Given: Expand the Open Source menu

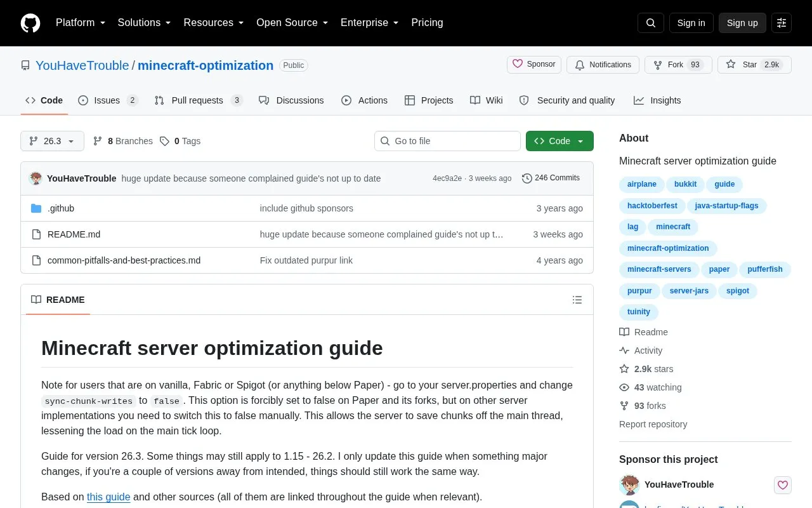Looking at the screenshot, I should point(292,23).
